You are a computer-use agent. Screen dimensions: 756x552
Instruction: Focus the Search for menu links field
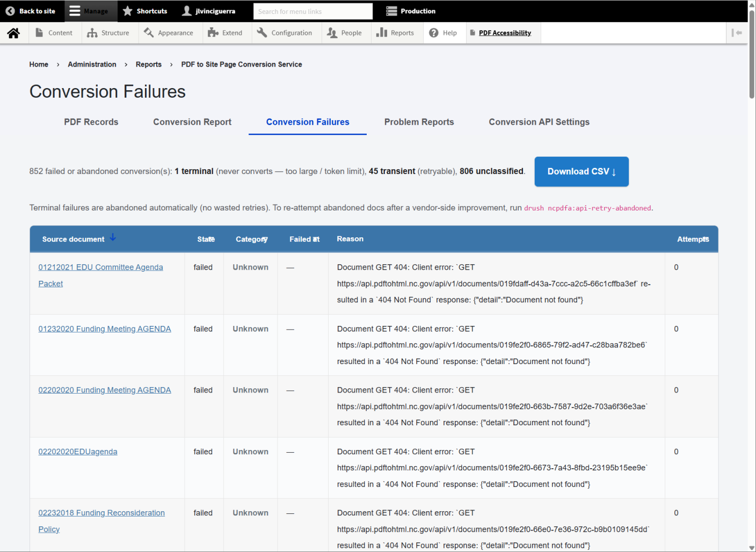(313, 11)
